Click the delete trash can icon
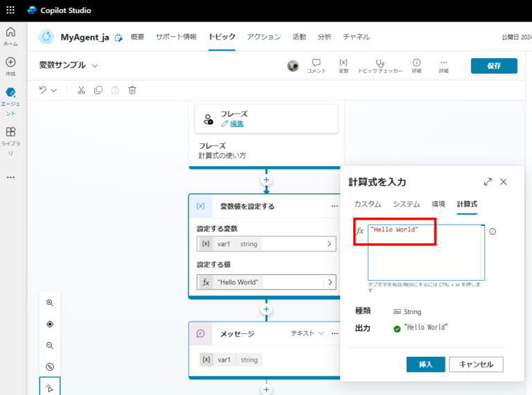This screenshot has width=532, height=395. [x=132, y=90]
